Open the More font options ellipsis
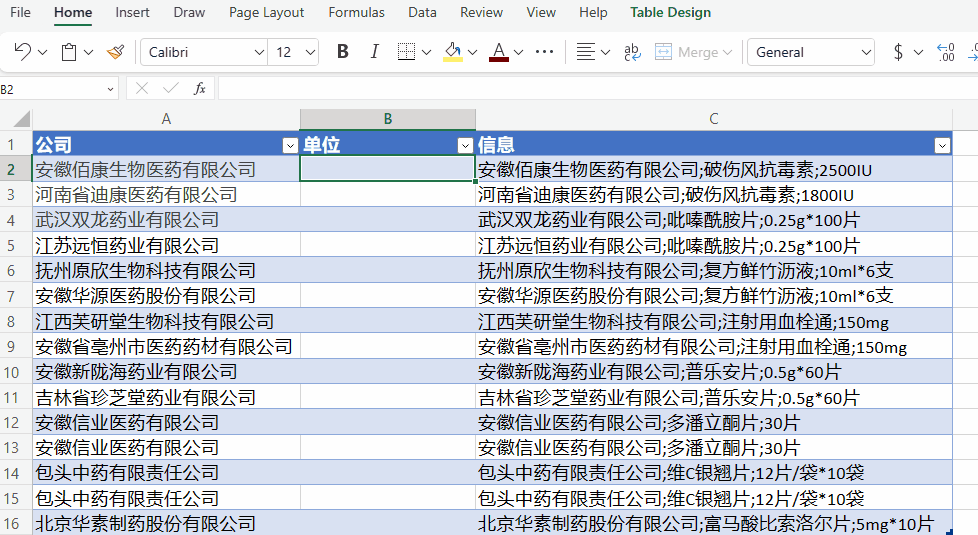978x535 pixels. coord(545,52)
